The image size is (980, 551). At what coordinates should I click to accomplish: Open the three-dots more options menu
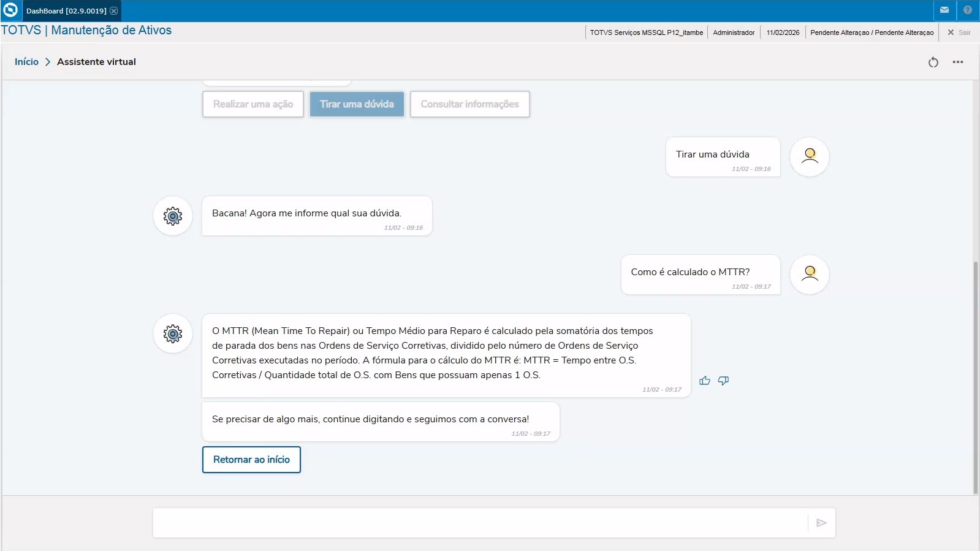[958, 62]
